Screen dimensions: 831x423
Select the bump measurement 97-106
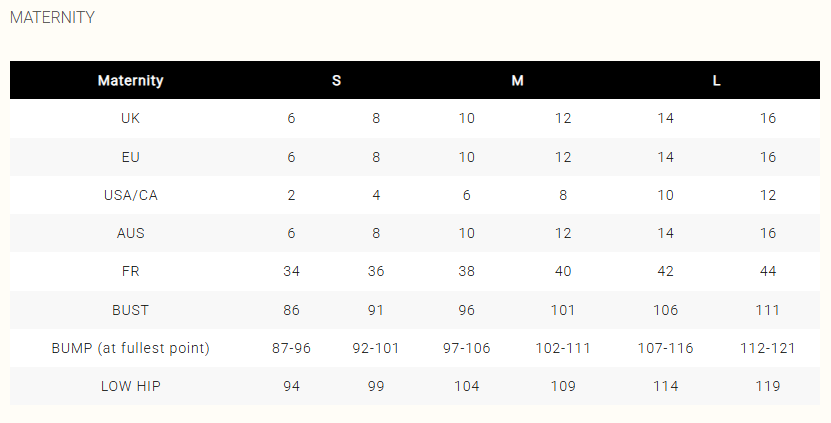[466, 348]
